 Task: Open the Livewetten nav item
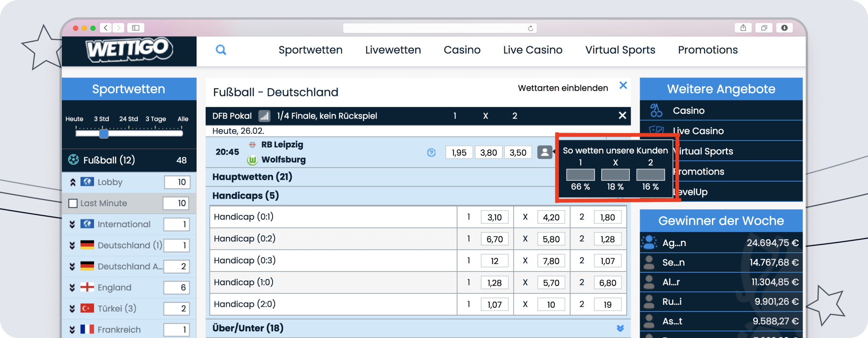pos(393,50)
